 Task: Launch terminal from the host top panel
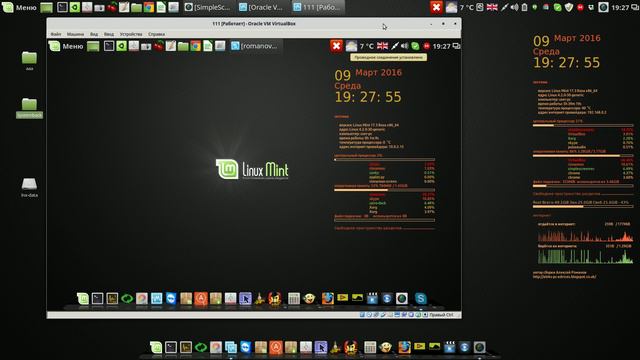click(x=62, y=7)
